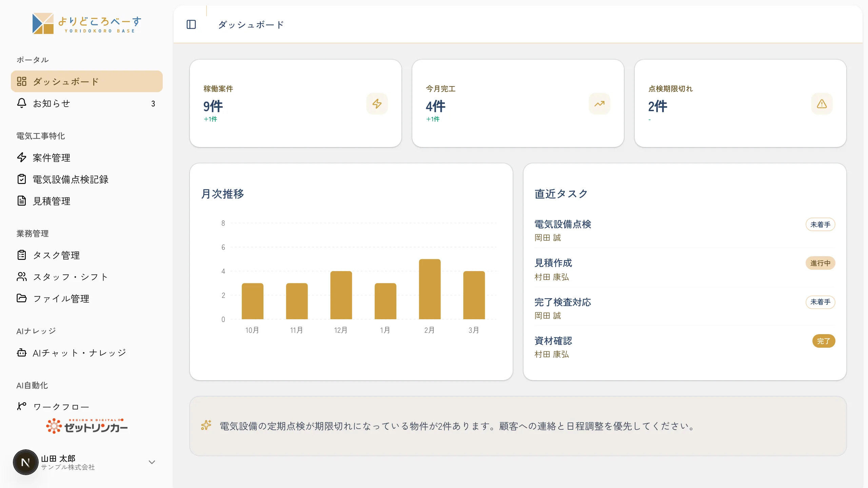Click the 進行中 badge for 見積作成
868x488 pixels.
point(820,263)
